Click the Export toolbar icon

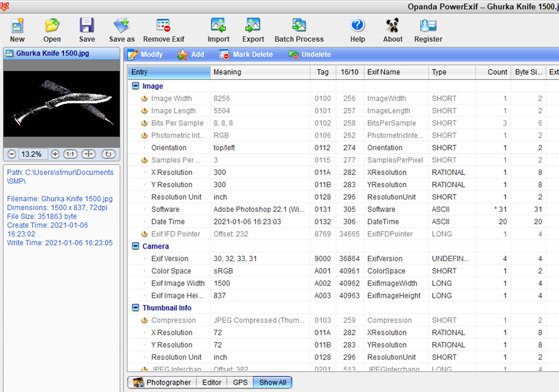pos(253,26)
